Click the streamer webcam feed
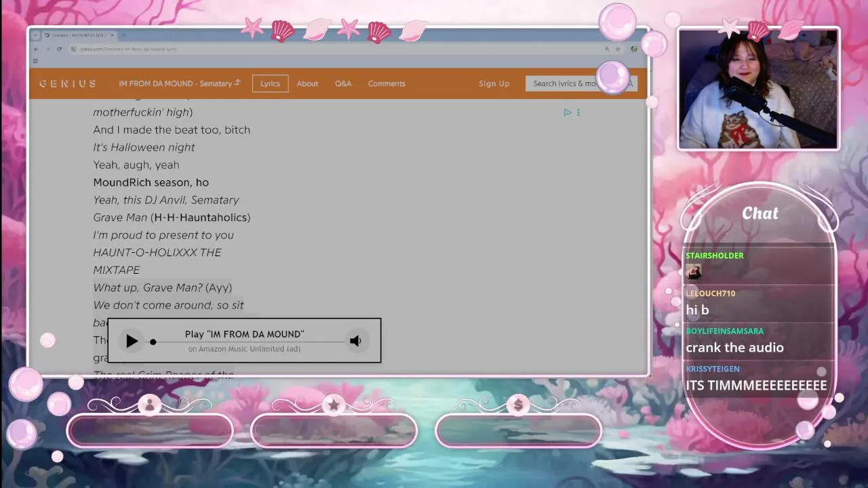The height and width of the screenshot is (488, 868). coord(758,89)
